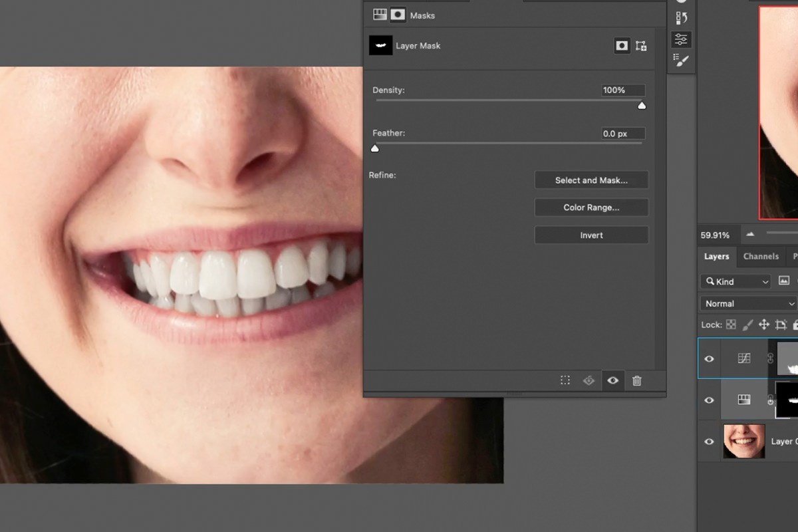Select the Curves adjustment layer icon
Viewport: 798px width, 532px height.
[744, 358]
